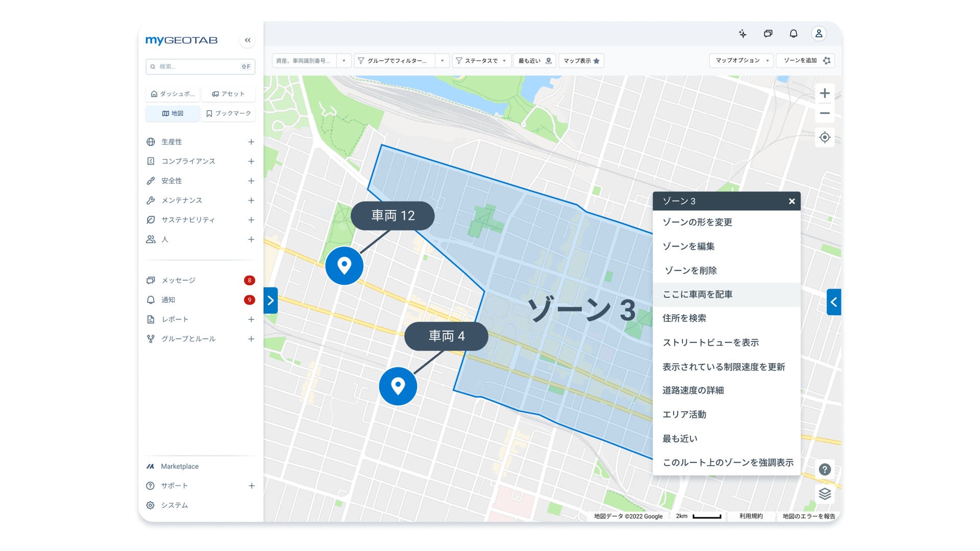
Task: Open メッセージ in the sidebar
Action: click(x=179, y=281)
